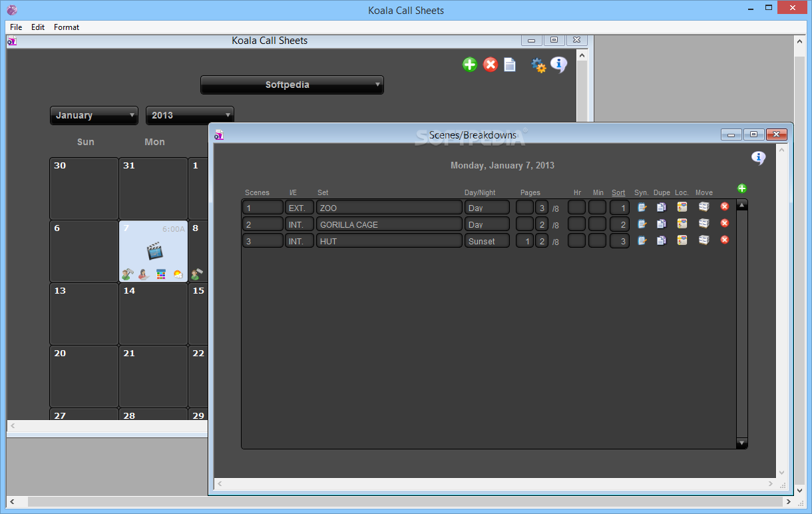The image size is (812, 514).
Task: Duplicate the GORILLA CAGE scene
Action: click(x=661, y=224)
